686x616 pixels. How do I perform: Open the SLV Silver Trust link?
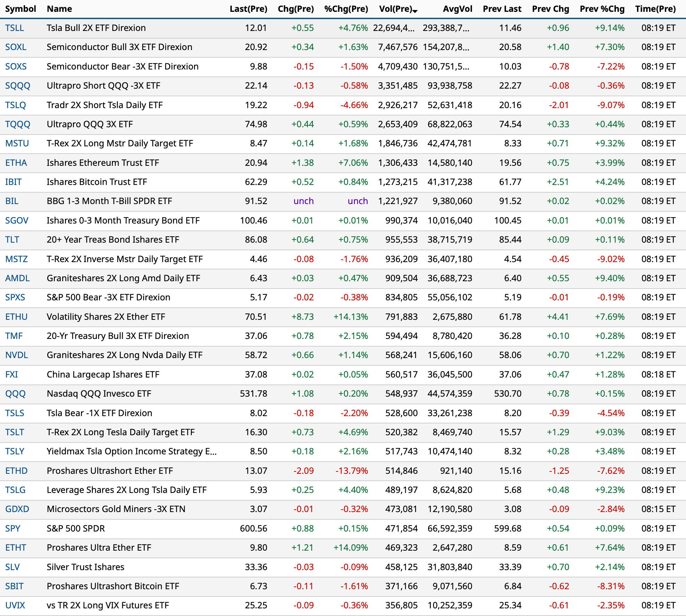click(x=13, y=567)
